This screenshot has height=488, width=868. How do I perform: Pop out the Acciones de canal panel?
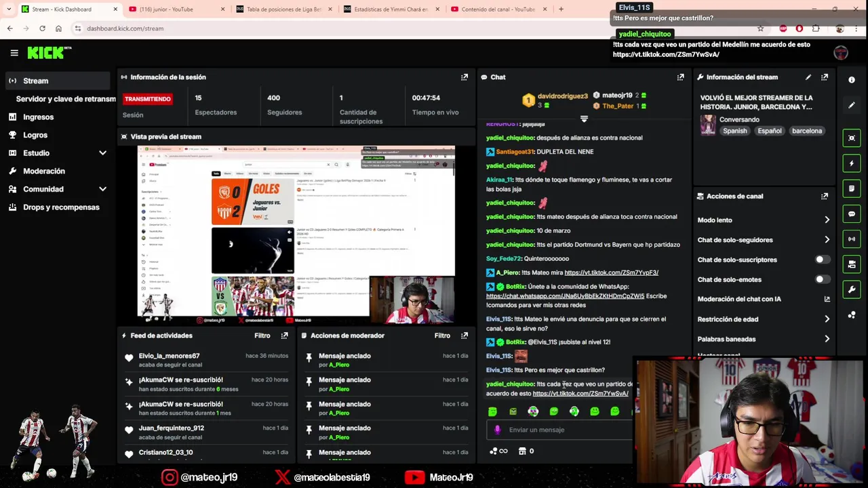click(825, 197)
